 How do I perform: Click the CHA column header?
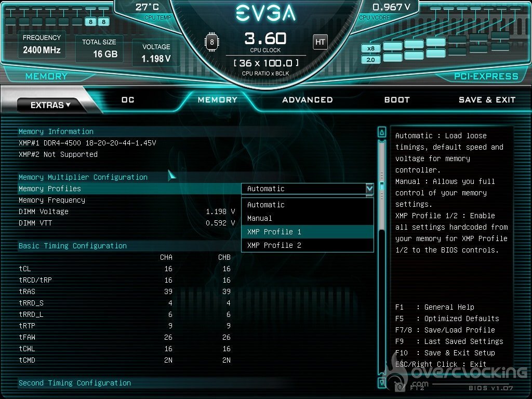click(x=166, y=257)
